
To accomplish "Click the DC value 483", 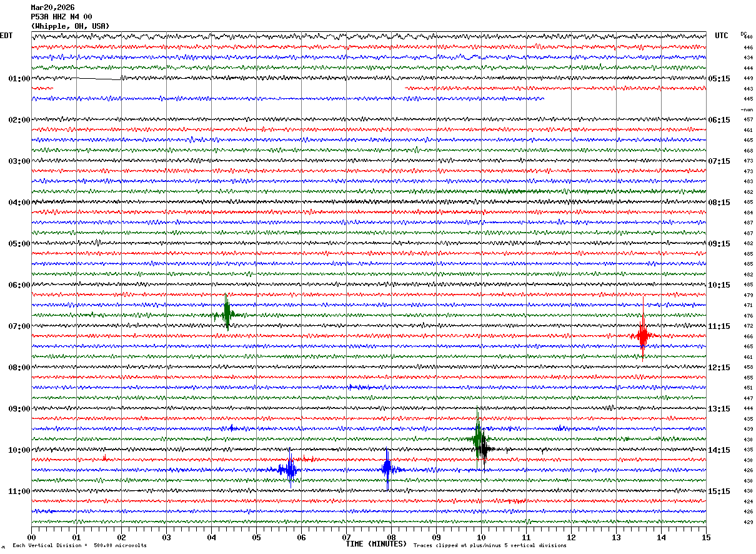I will click(749, 182).
